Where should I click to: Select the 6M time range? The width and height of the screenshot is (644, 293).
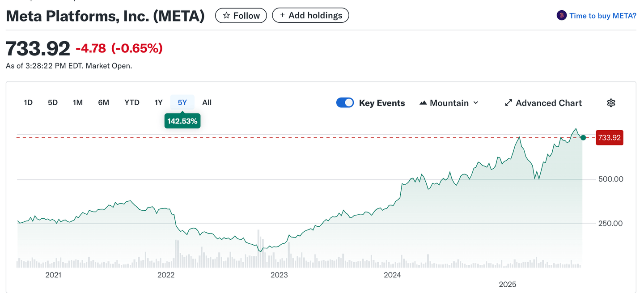click(103, 102)
